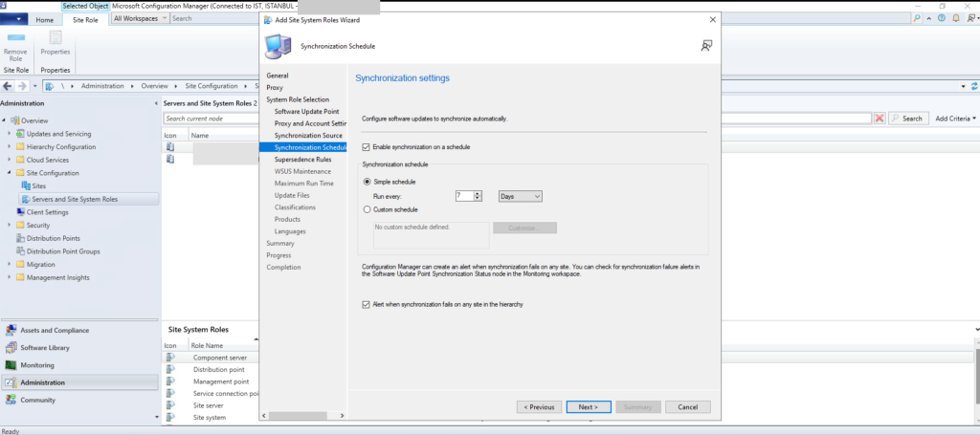Click the Next button
Screen dimensions: 980x435
click(x=588, y=406)
